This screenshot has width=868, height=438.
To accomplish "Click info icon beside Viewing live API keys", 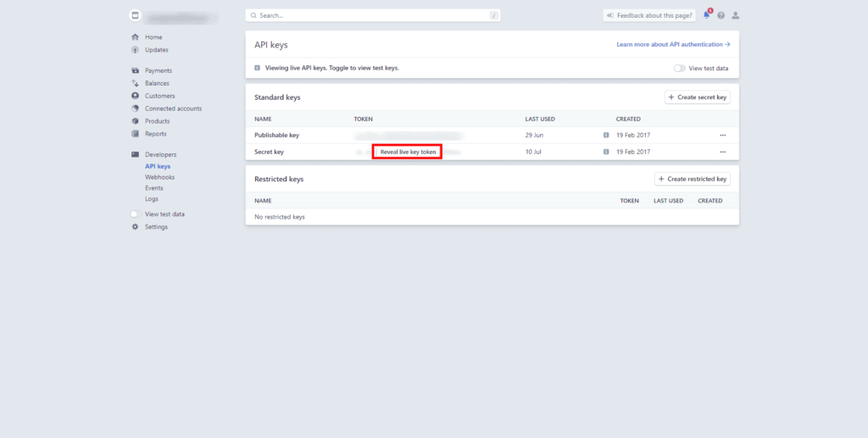I will pyautogui.click(x=257, y=68).
